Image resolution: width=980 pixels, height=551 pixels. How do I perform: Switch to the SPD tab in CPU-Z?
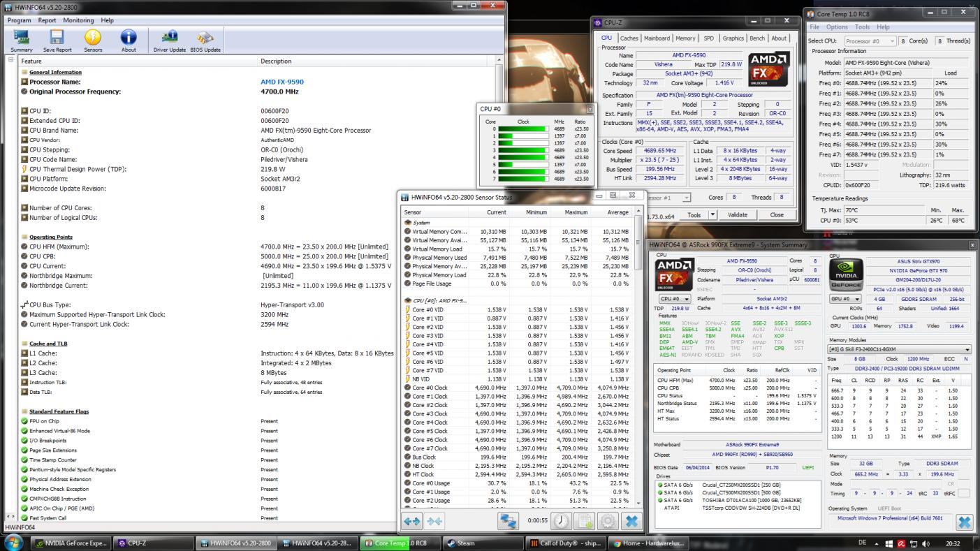[x=708, y=38]
